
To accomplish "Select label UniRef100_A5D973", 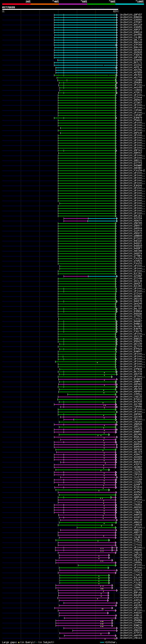I will (131, 233).
